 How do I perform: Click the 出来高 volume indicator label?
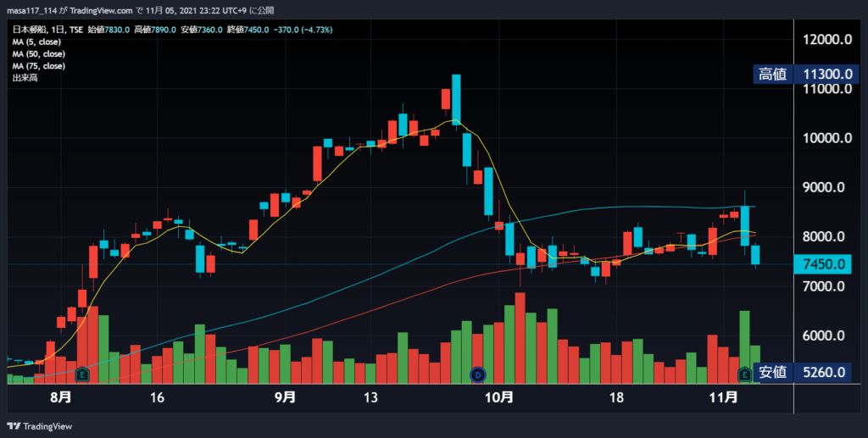tap(25, 78)
